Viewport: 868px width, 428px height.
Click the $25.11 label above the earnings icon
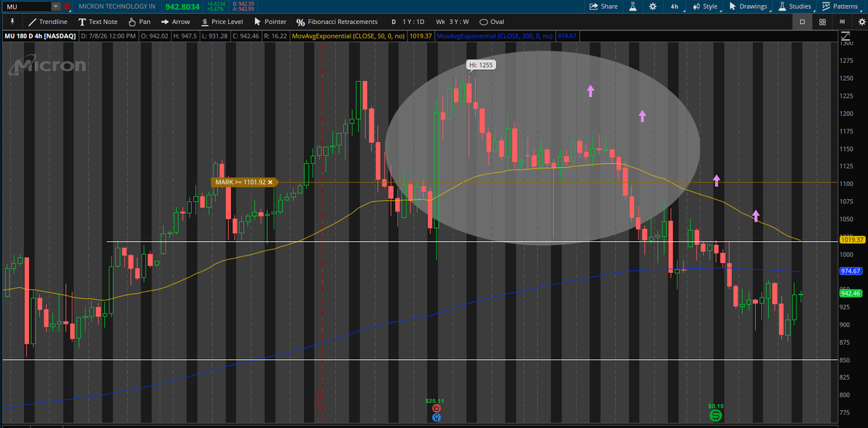(435, 400)
